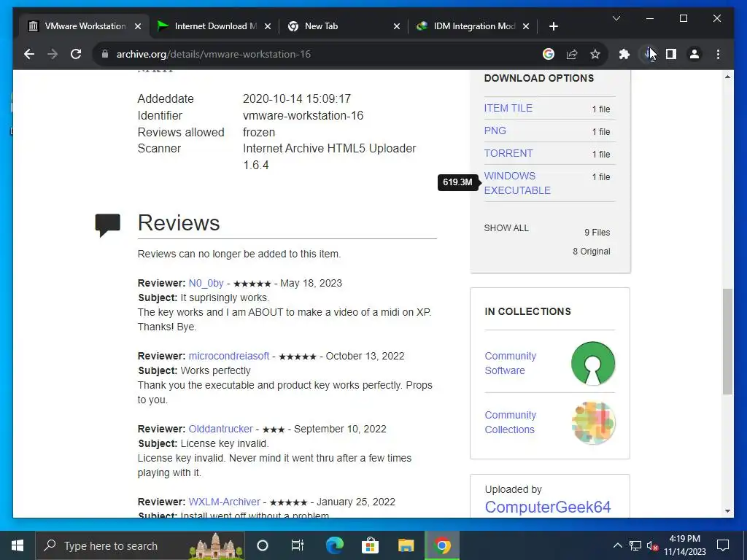Show hidden system tray icons
The height and width of the screenshot is (560, 747).
click(617, 545)
